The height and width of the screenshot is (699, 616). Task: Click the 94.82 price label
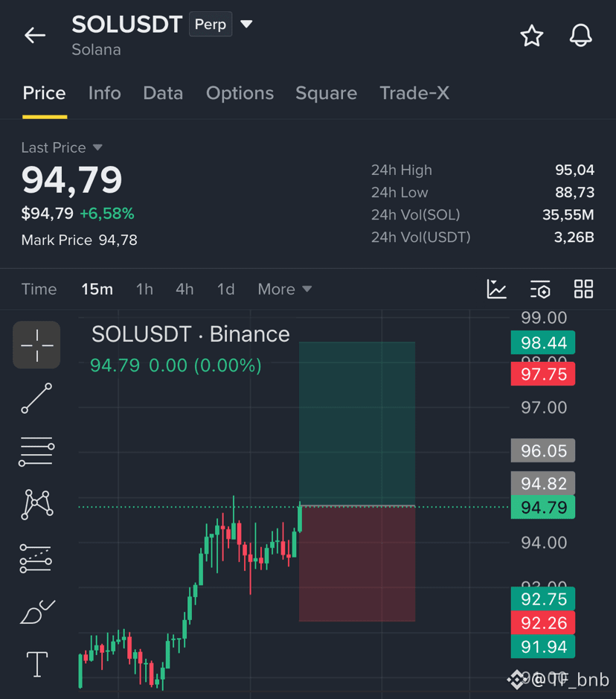pos(543,483)
